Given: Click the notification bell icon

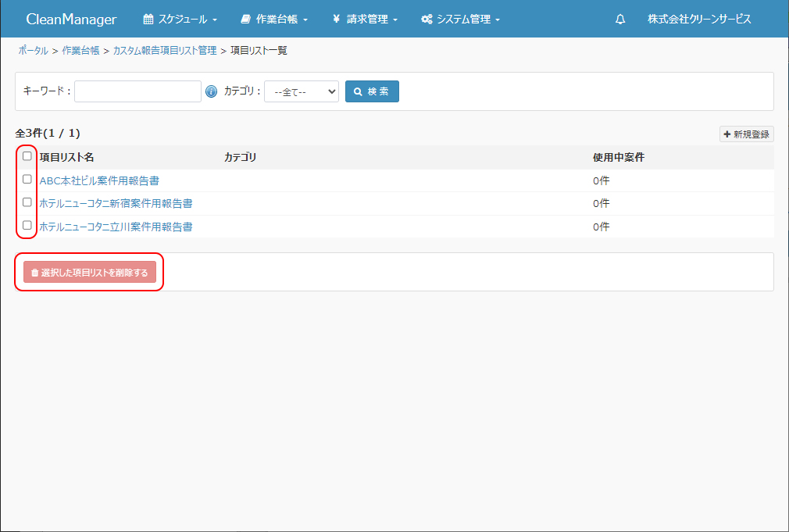Looking at the screenshot, I should pos(620,20).
